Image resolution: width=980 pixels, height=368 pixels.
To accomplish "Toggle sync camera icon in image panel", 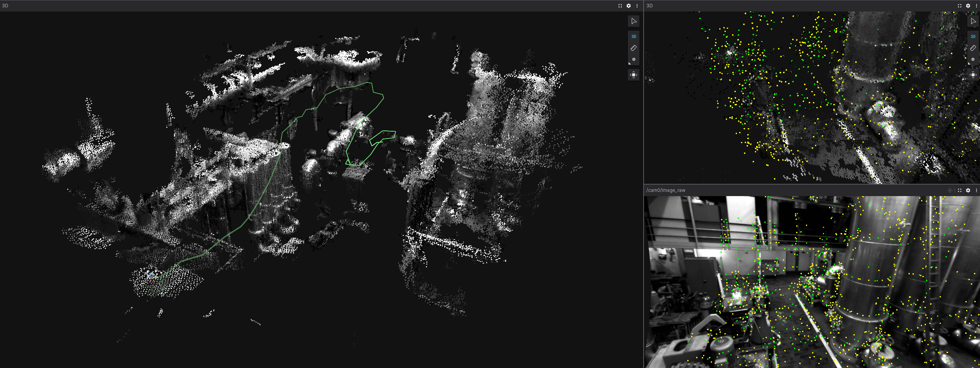I will click(950, 190).
